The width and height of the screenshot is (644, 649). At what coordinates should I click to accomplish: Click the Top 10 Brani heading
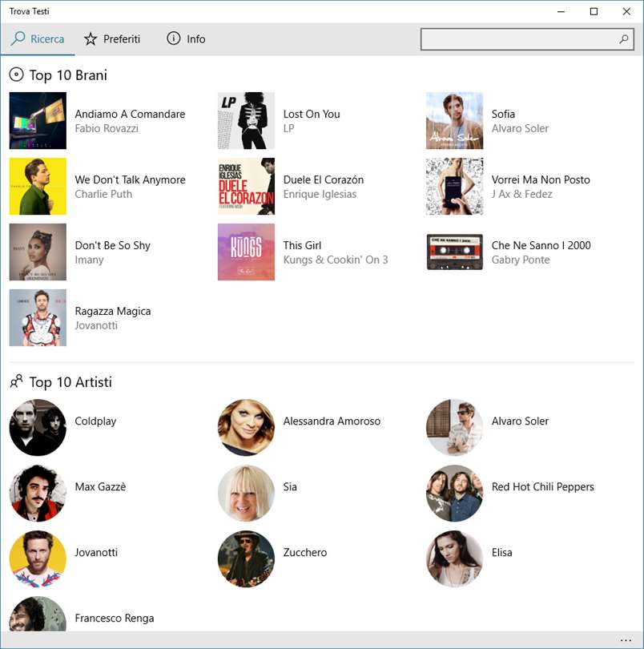pyautogui.click(x=68, y=75)
